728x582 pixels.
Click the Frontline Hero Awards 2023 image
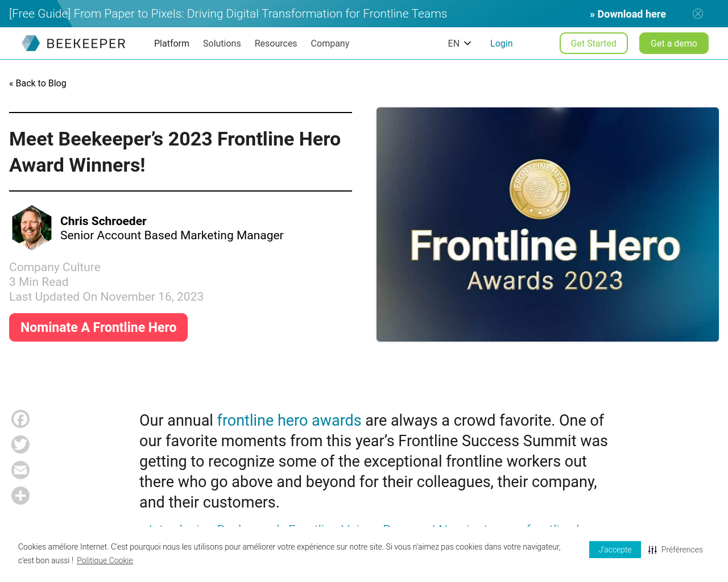pos(548,225)
